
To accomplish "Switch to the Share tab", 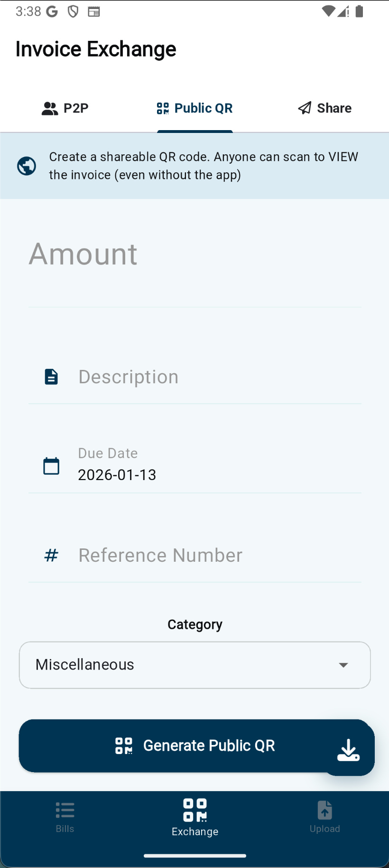I will 324,108.
